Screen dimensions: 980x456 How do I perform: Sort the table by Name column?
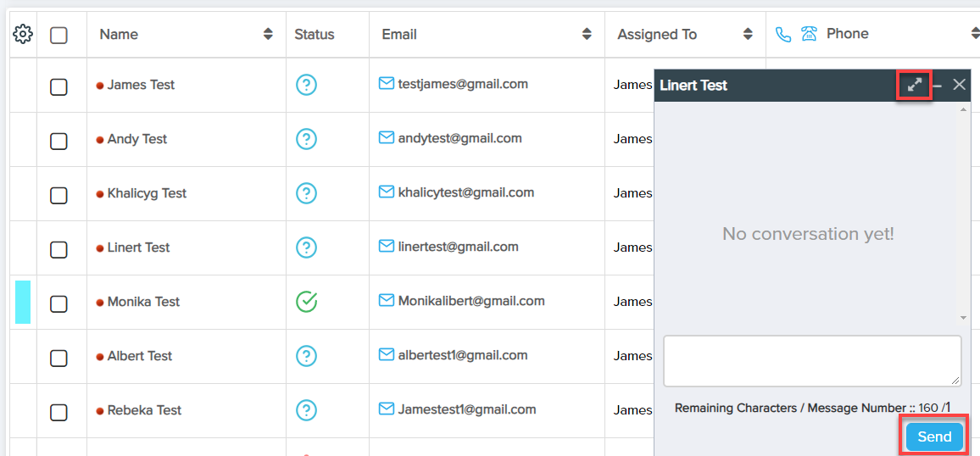click(x=268, y=35)
